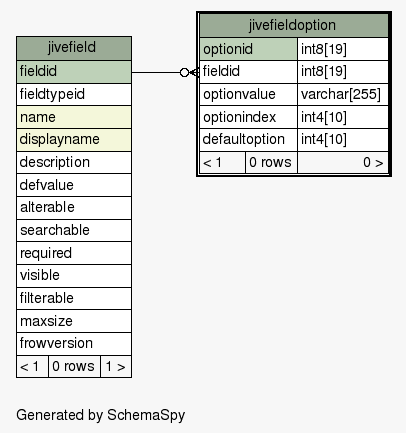Screen dimensions: 406x433
Task: Click the name column in jivefield
Action: point(74,117)
